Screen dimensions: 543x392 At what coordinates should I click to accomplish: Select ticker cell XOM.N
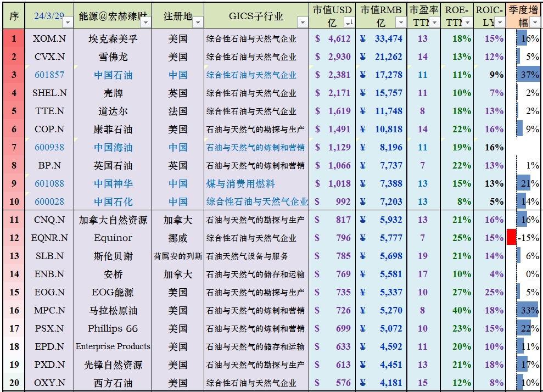click(49, 38)
